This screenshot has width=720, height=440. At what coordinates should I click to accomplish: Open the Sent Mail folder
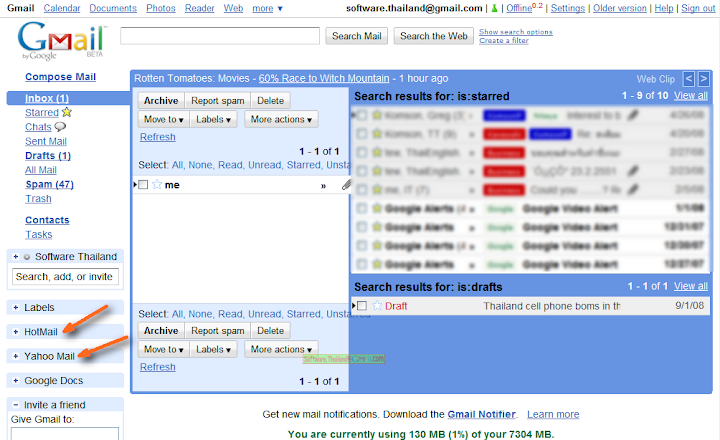[x=46, y=141]
